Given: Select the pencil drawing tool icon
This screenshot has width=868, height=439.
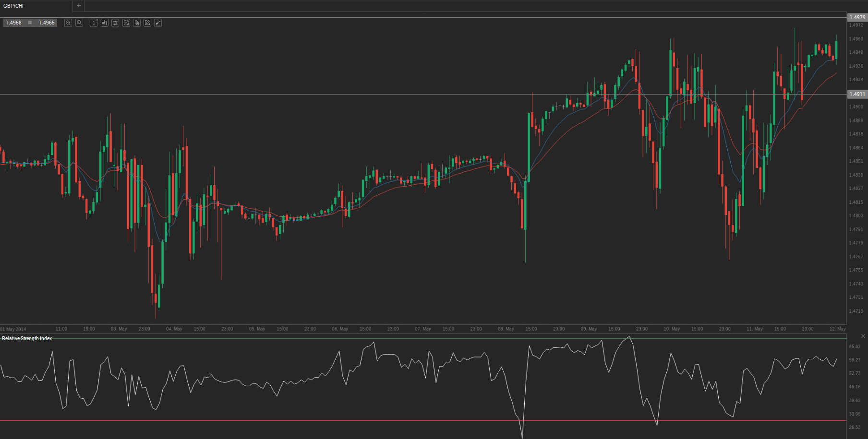Looking at the screenshot, I should (158, 23).
